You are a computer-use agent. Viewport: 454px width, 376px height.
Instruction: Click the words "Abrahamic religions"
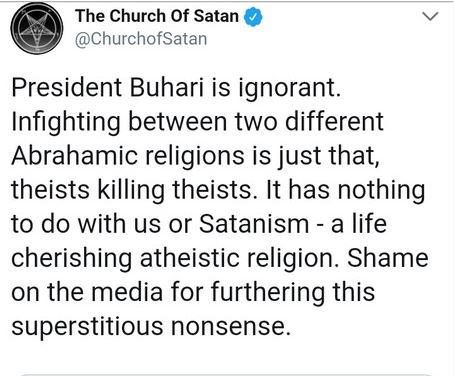point(128,156)
